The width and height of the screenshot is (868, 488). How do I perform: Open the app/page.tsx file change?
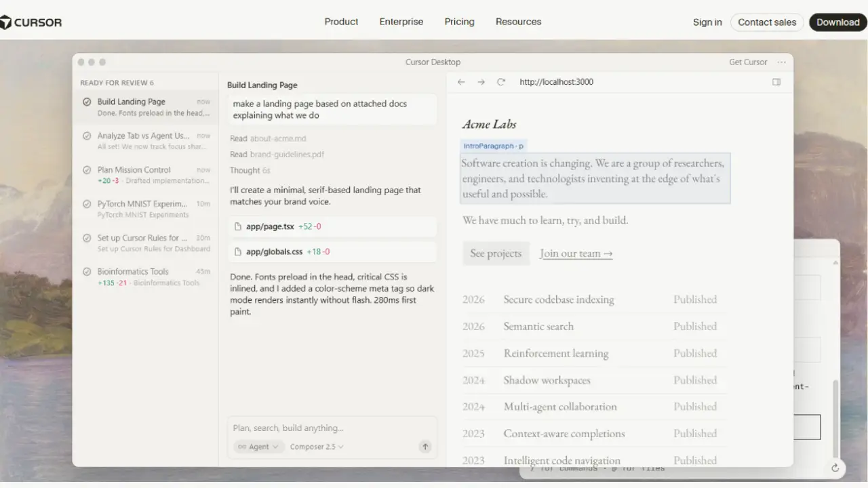point(332,226)
